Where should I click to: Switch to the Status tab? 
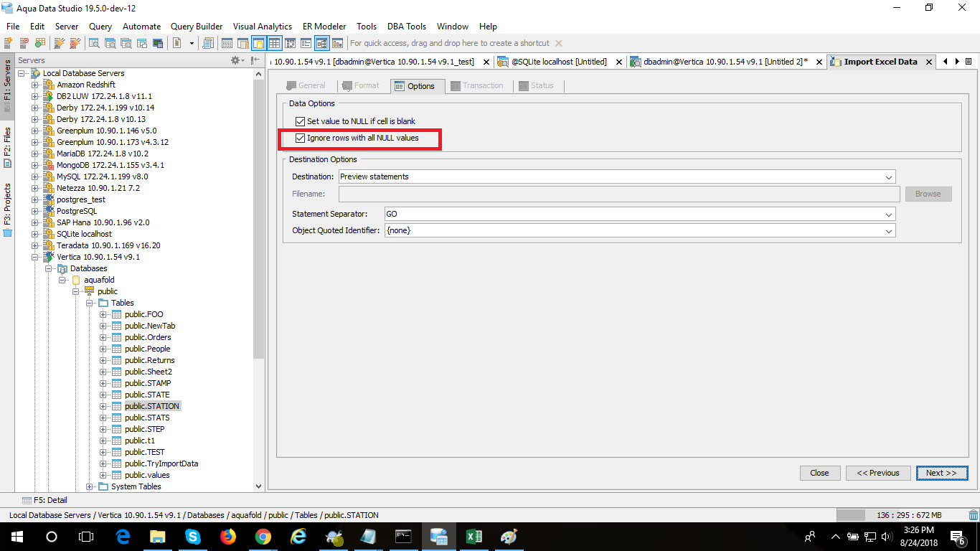coord(537,85)
